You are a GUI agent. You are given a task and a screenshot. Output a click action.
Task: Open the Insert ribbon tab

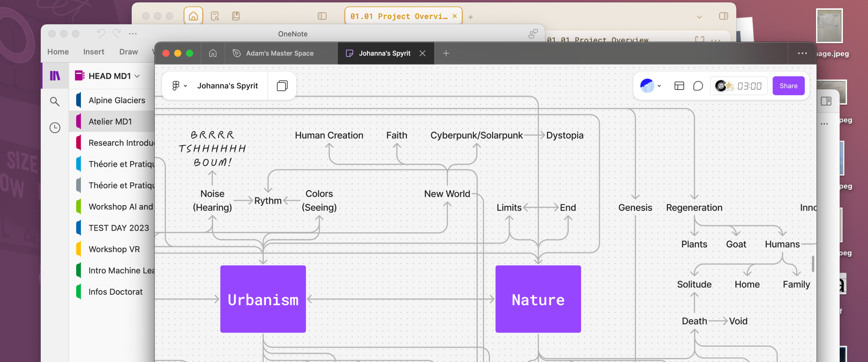click(x=93, y=52)
